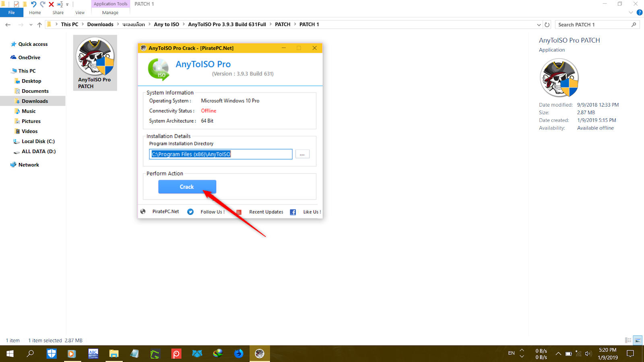Screen dimensions: 644x362
Task: Open Internet Download Manager from the taskbar
Action: (x=218, y=354)
